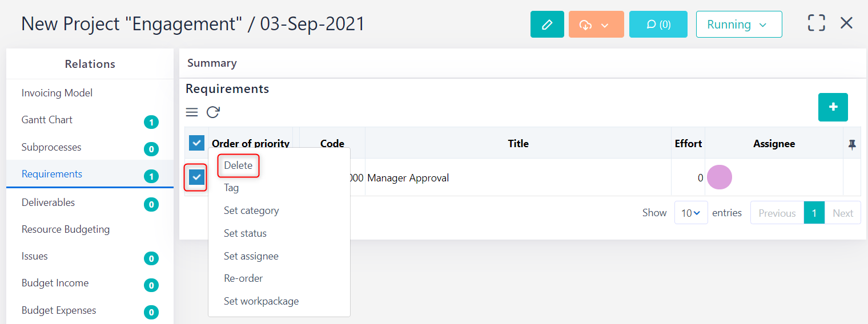This screenshot has width=868, height=324.
Task: Sort by Code column header
Action: click(x=332, y=144)
